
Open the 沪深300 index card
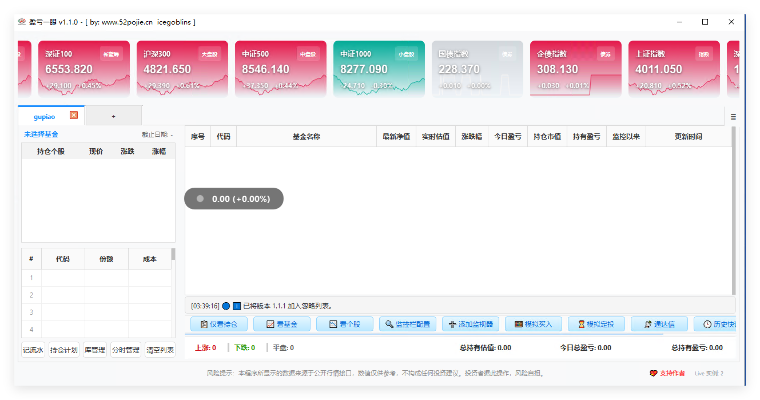[182, 69]
